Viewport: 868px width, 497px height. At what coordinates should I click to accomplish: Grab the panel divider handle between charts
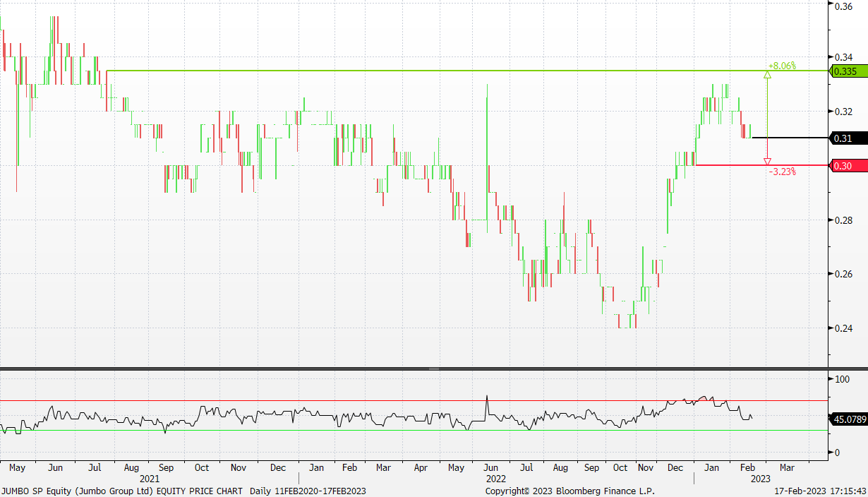click(x=433, y=369)
